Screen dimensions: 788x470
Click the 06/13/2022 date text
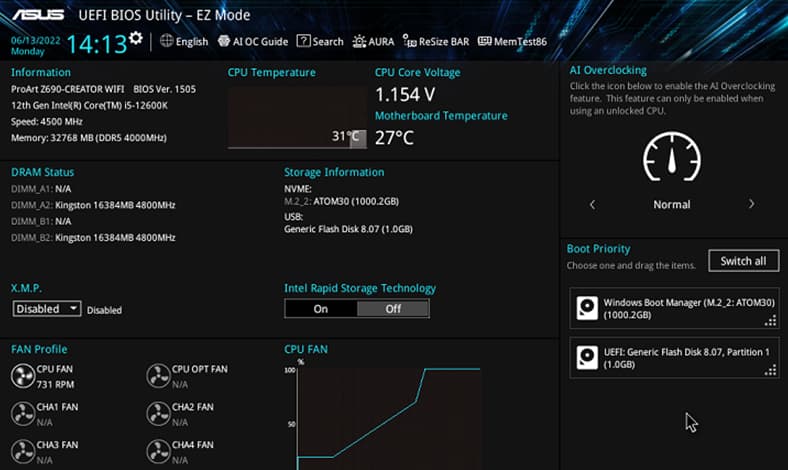tap(36, 40)
